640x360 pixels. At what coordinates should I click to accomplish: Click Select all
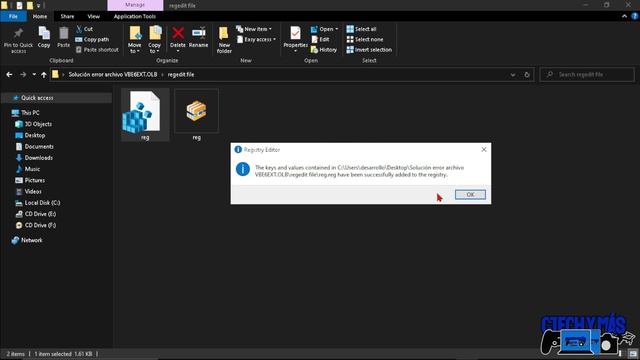coord(361,29)
